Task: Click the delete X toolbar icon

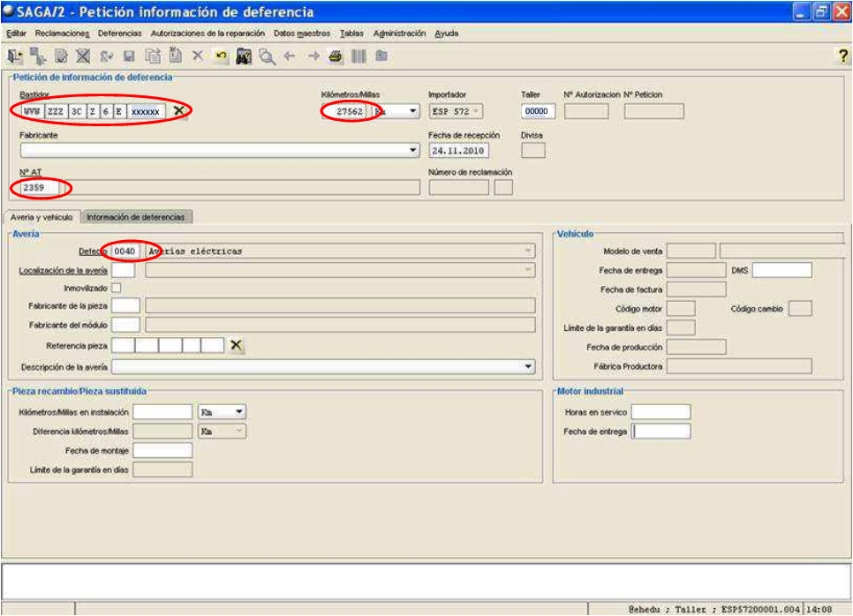Action: 198,56
